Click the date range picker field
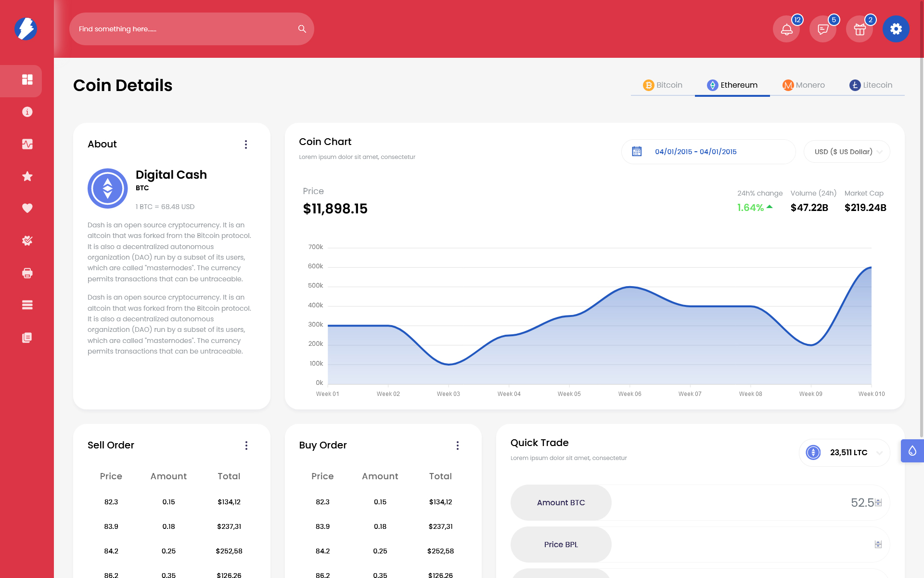 click(708, 152)
